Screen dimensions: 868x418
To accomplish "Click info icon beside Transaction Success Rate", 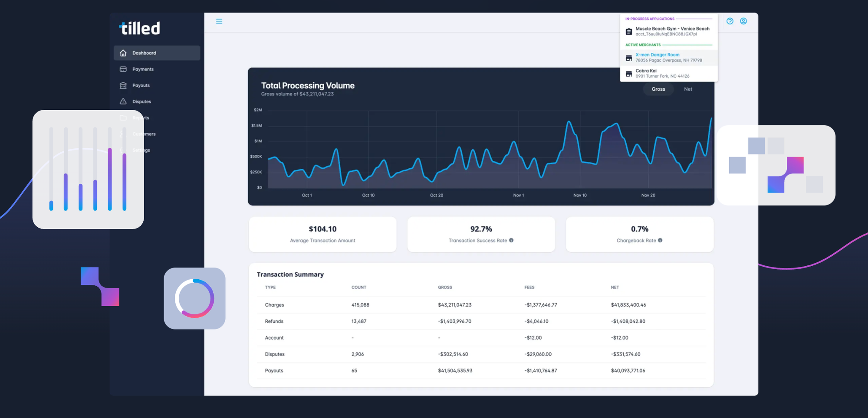I will (x=511, y=240).
